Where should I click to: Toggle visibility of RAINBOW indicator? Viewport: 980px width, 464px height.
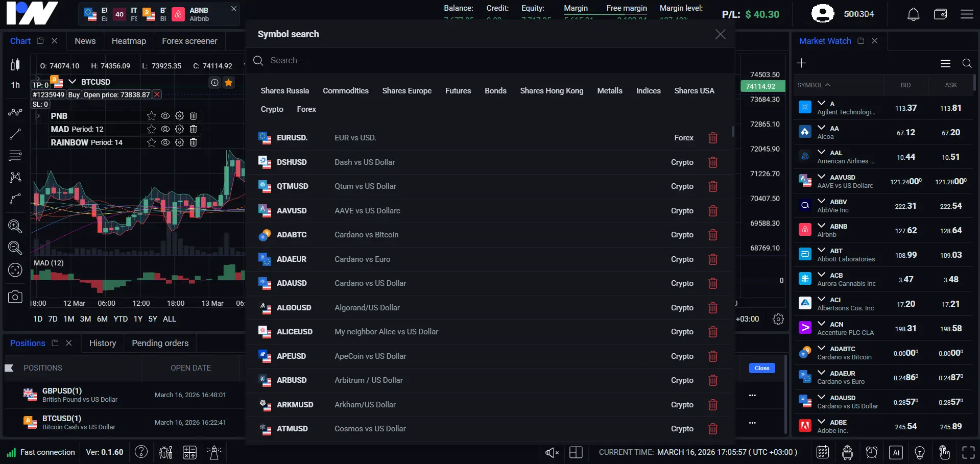165,142
